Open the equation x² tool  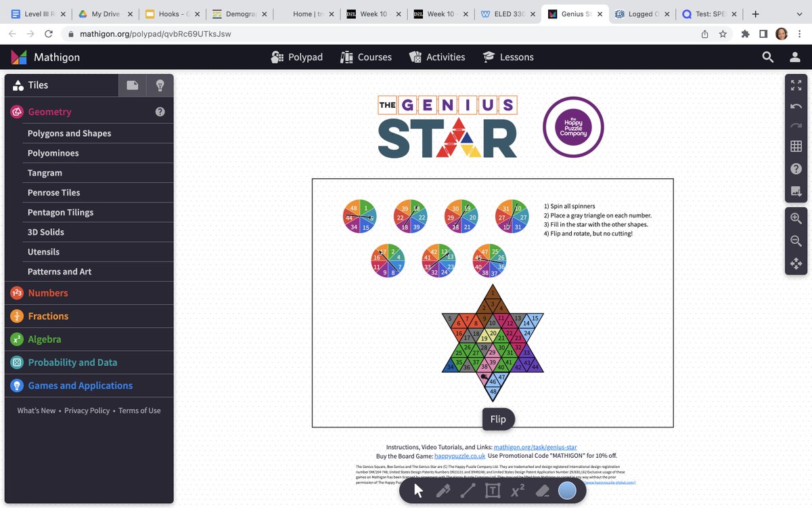(x=518, y=490)
